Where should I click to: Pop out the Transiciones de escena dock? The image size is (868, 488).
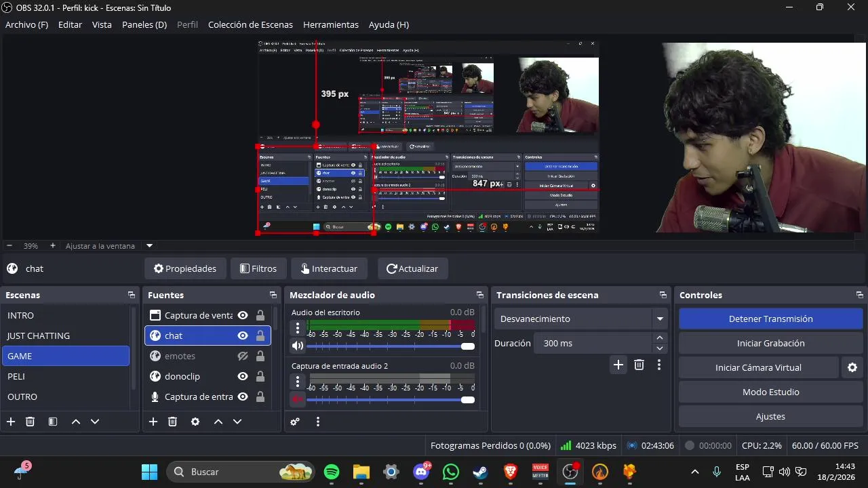[663, 295]
